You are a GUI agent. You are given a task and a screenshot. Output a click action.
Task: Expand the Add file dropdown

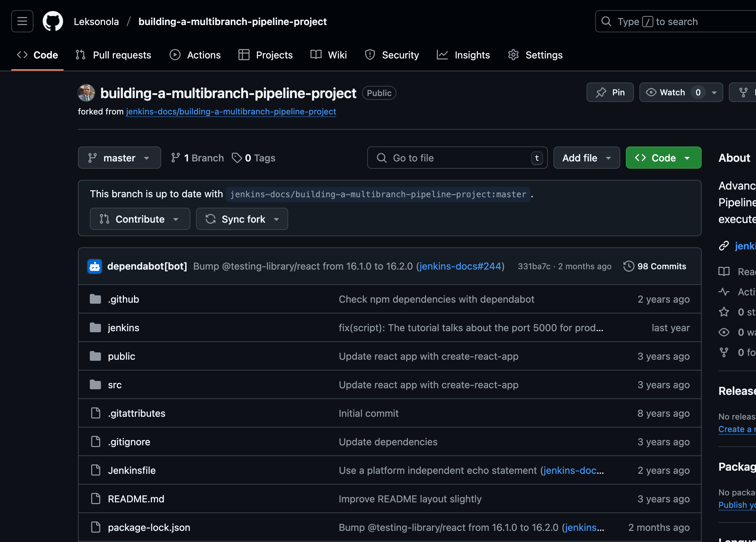click(x=586, y=158)
